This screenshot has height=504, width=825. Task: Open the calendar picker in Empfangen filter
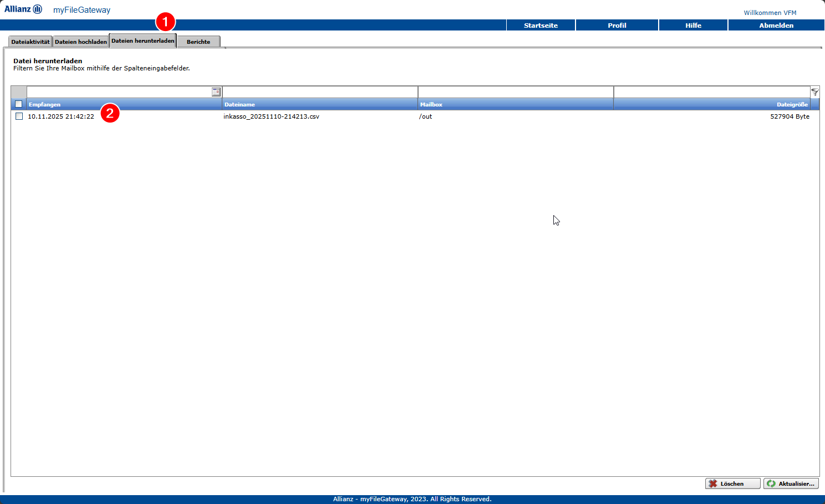(216, 92)
